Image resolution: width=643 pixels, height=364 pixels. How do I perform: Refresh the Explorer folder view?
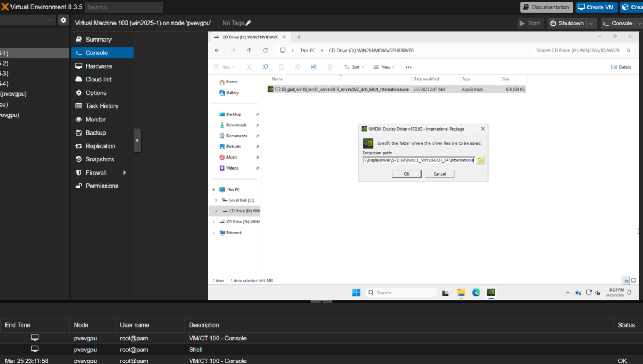tap(265, 51)
